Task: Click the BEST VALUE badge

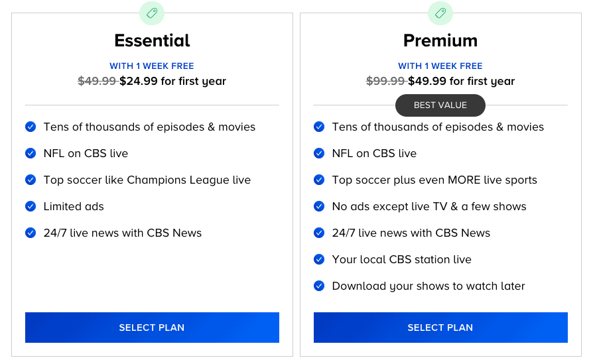Action: 440,105
